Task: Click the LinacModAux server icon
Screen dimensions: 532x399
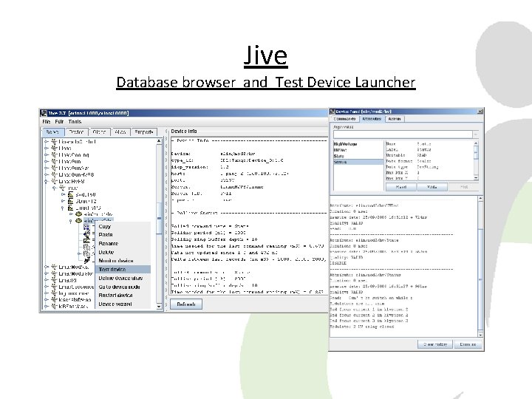Action: [x=54, y=267]
